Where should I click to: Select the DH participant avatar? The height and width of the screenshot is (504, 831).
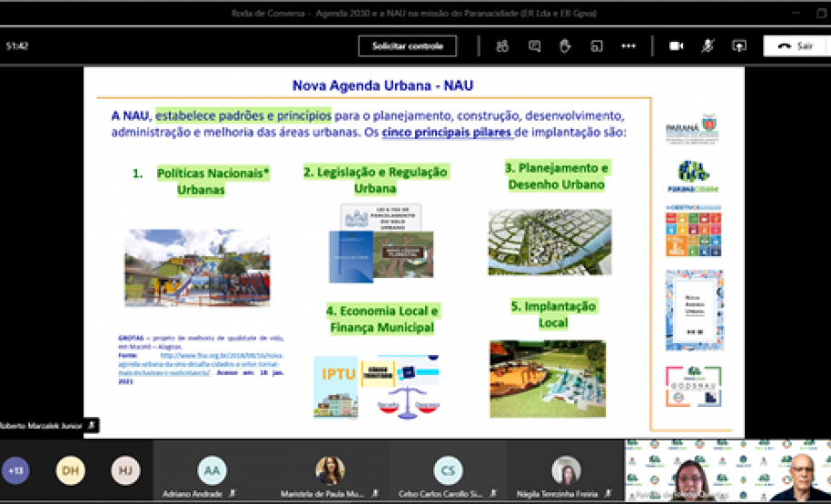(x=71, y=470)
